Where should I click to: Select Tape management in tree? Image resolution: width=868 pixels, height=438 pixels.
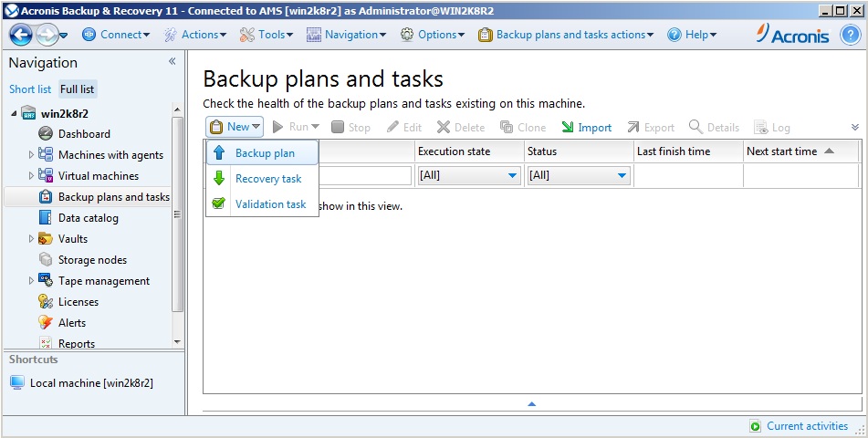pyautogui.click(x=104, y=281)
